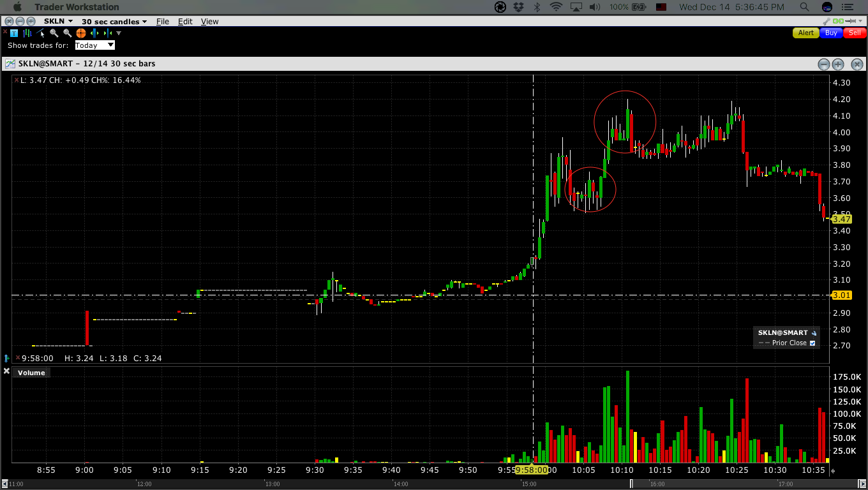This screenshot has height=490, width=868.
Task: Click the vertical resize arrows icon
Action: click(x=6, y=359)
